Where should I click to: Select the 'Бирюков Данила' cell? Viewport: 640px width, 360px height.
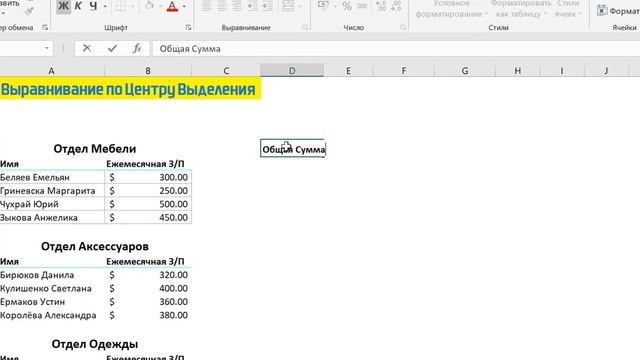pos(52,275)
